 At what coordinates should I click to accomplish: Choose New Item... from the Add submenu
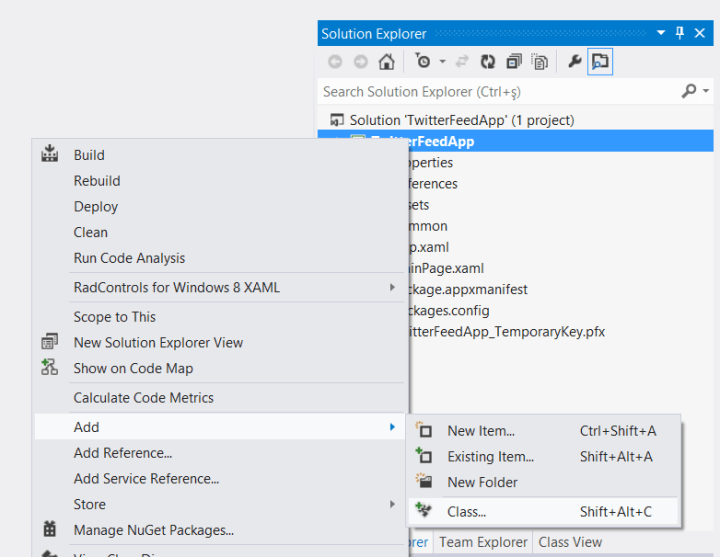(480, 431)
